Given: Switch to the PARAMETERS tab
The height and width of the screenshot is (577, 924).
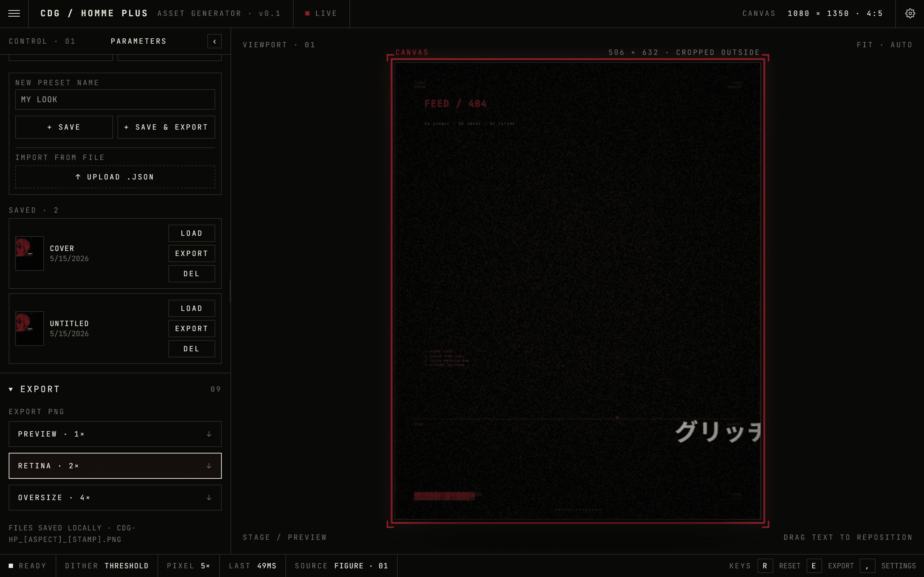Looking at the screenshot, I should click(x=139, y=41).
